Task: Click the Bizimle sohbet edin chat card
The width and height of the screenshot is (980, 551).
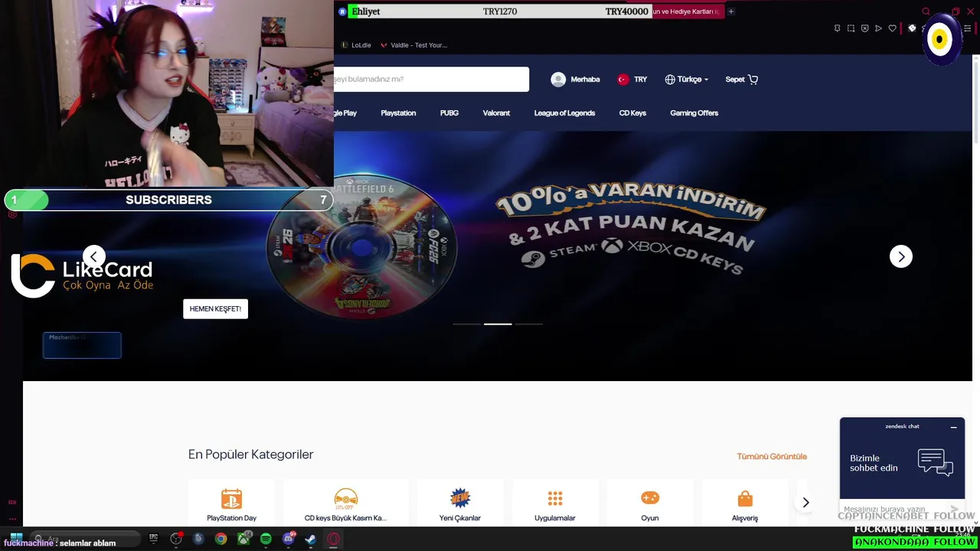Action: [902, 463]
